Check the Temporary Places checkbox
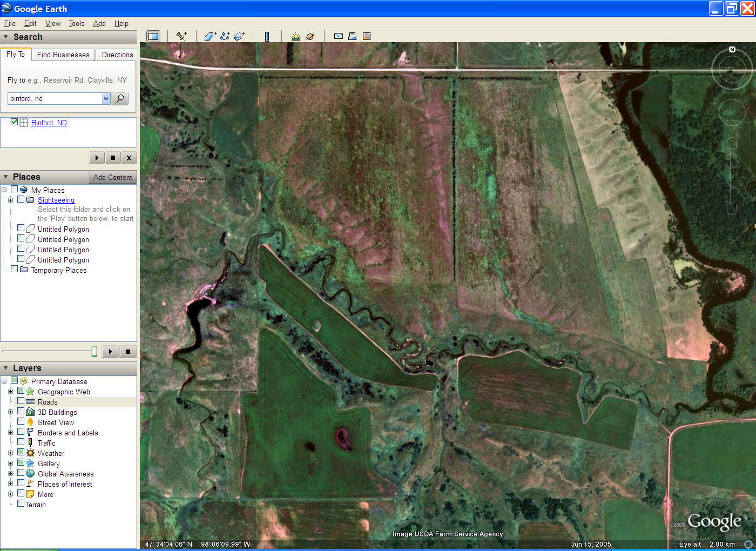The image size is (756, 551). click(14, 269)
